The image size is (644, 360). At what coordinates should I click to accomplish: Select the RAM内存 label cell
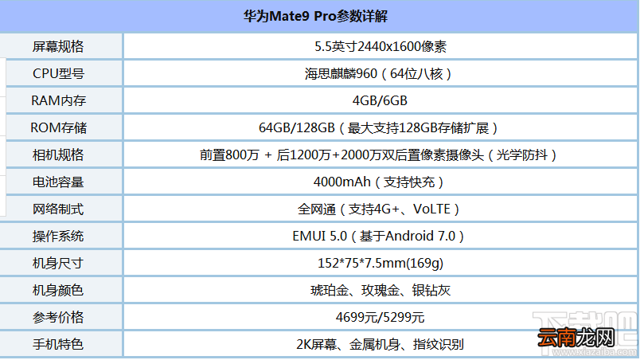click(x=64, y=100)
